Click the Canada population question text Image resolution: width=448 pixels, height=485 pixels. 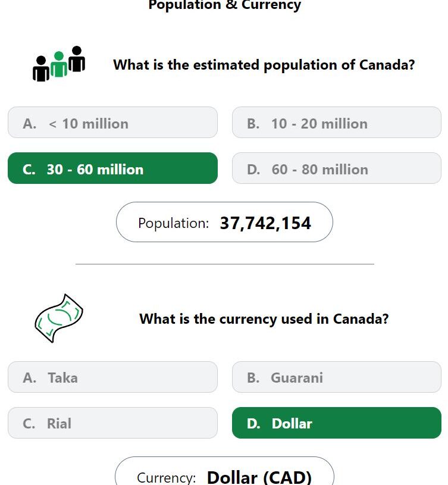(x=264, y=65)
